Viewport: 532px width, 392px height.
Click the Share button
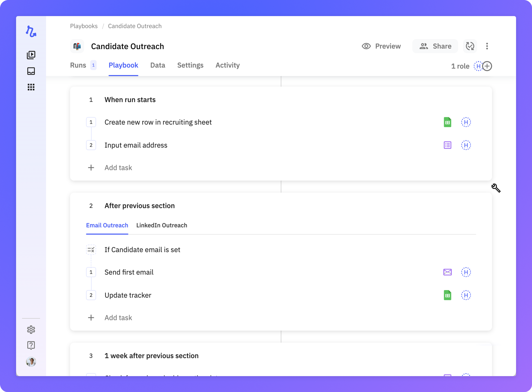click(x=435, y=46)
